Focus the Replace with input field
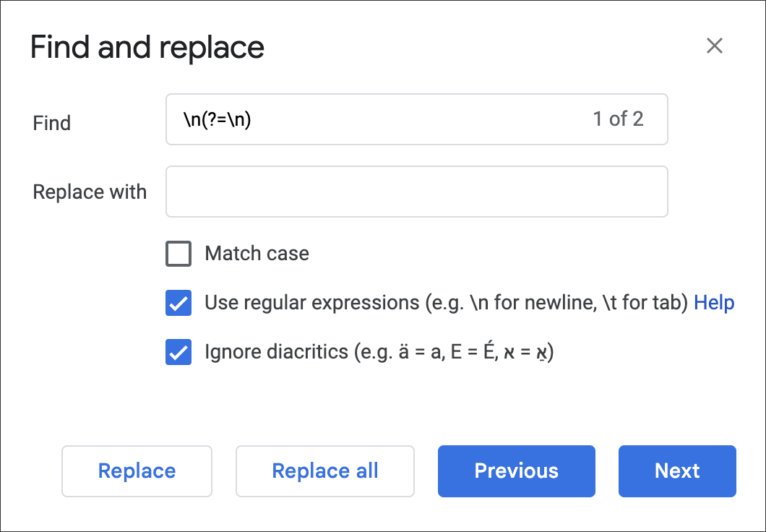 (x=416, y=192)
